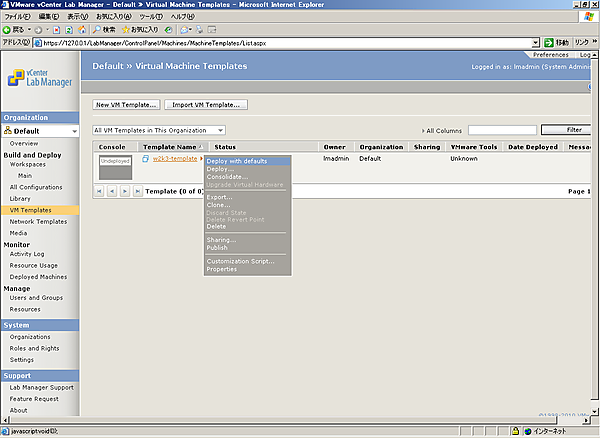Open Network Templates in the sidebar
The height and width of the screenshot is (438, 600).
[x=38, y=221]
